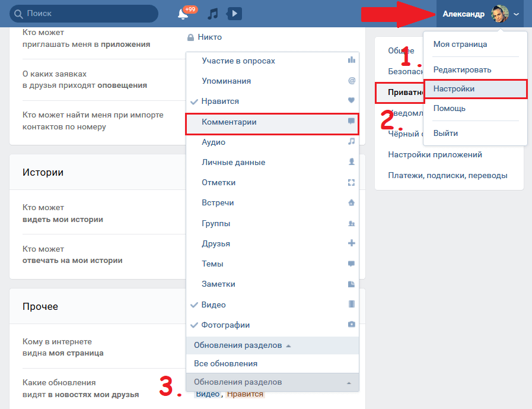Check the Заметки option
The height and width of the screenshot is (409, 532).
[x=272, y=284]
